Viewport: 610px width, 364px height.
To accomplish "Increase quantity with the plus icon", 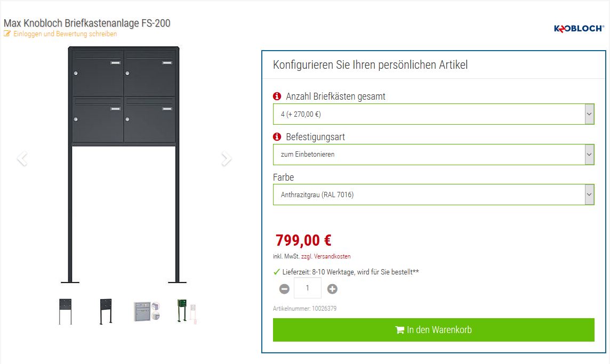I will 332,289.
